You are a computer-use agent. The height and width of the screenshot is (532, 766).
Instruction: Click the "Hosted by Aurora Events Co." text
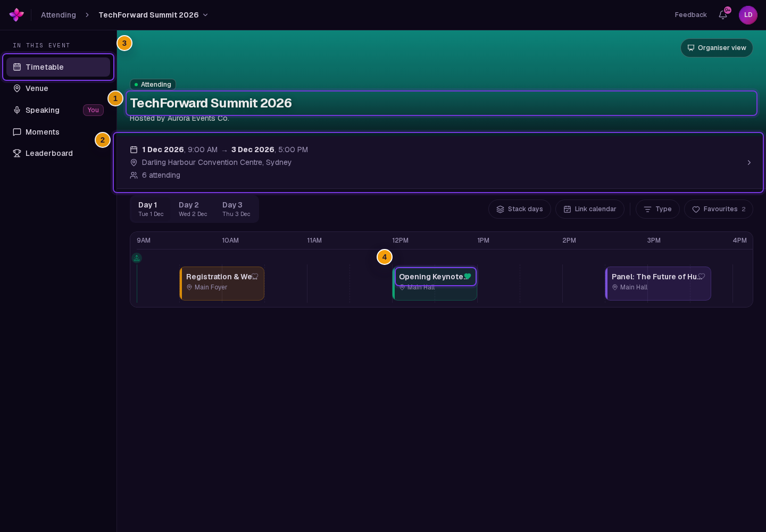click(x=179, y=118)
